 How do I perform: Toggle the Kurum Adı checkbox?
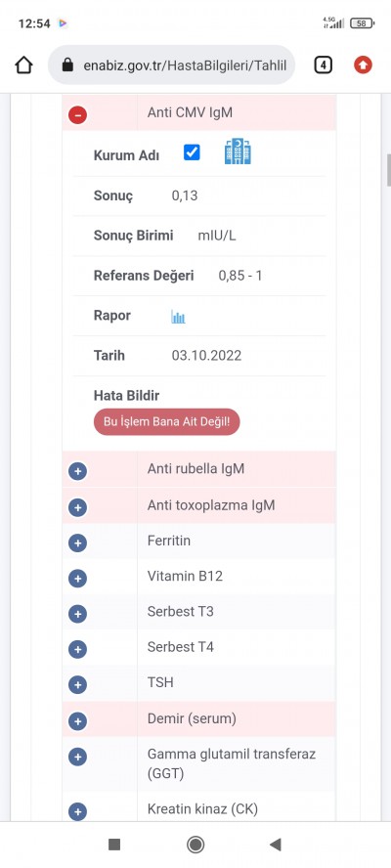192,152
